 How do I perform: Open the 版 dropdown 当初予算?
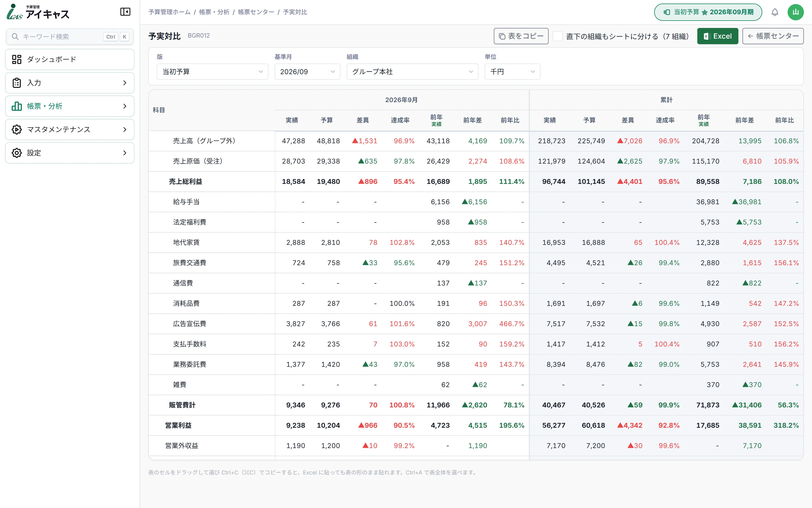212,72
